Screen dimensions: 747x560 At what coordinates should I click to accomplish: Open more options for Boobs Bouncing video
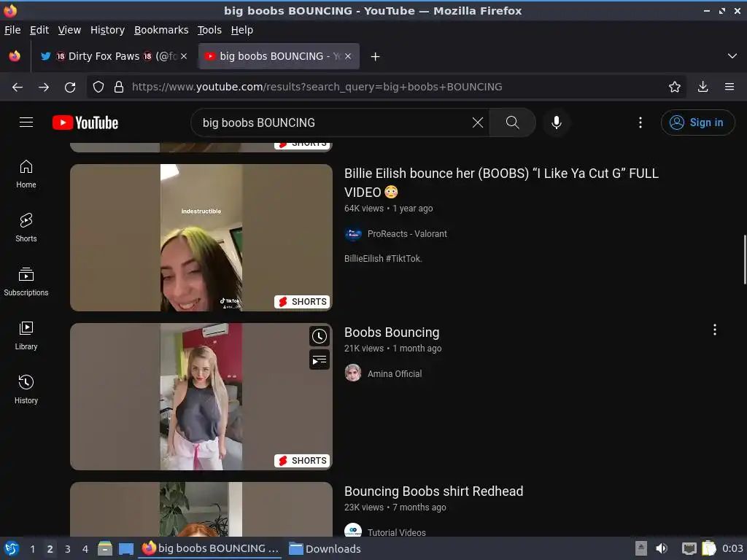point(715,330)
